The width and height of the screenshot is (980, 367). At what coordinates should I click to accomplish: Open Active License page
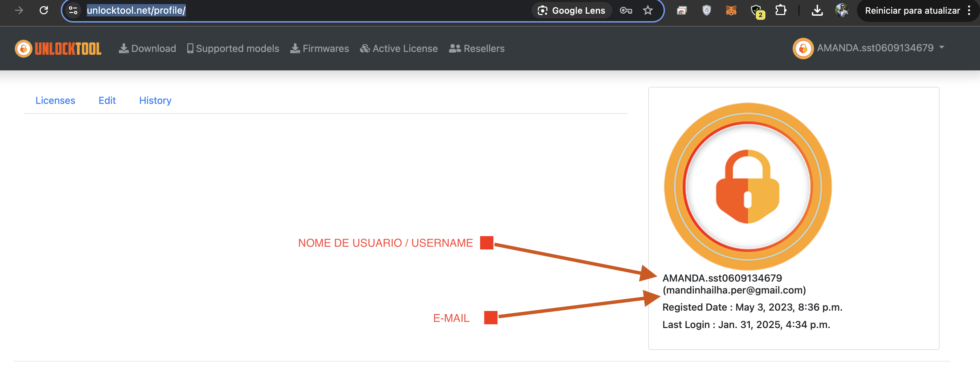[x=399, y=49]
